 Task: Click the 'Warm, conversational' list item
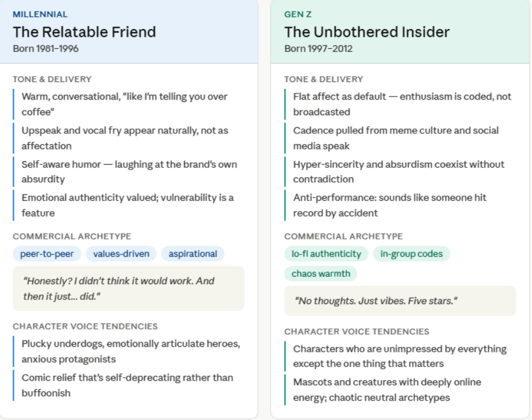pos(124,104)
